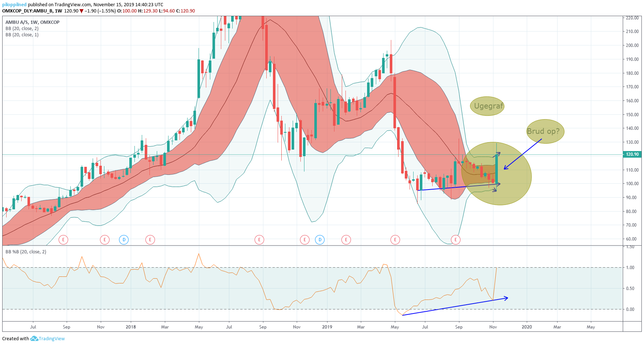Click the dividend D marker near 2019

[x=320, y=240]
